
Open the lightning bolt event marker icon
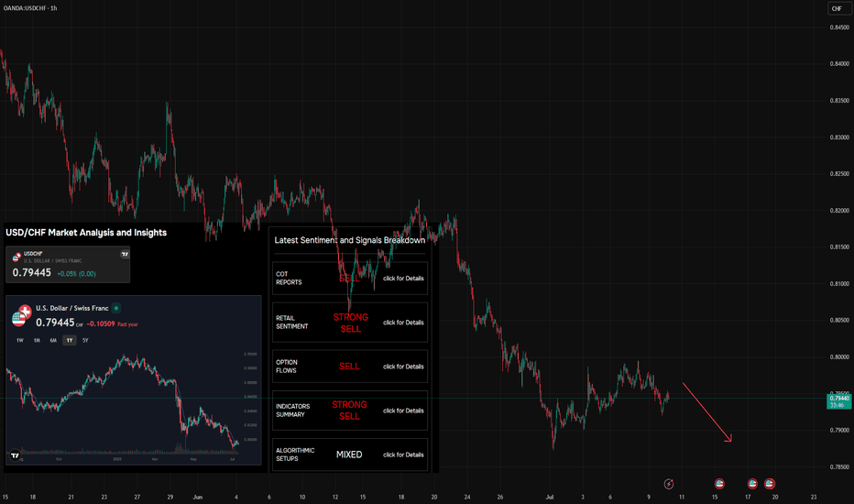pos(669,484)
